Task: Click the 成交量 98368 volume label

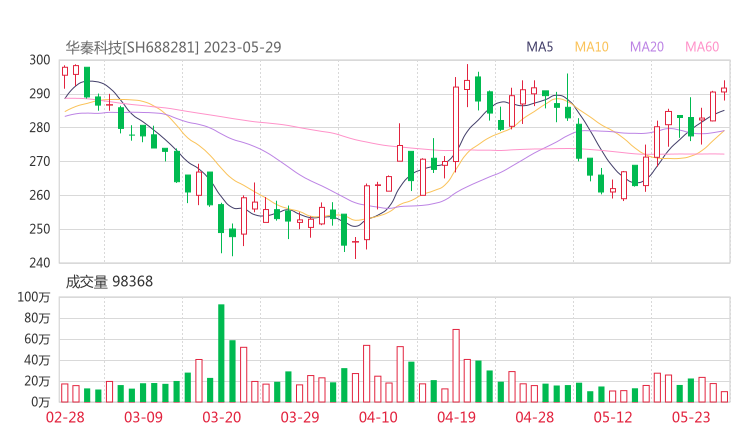Action: pyautogui.click(x=109, y=282)
